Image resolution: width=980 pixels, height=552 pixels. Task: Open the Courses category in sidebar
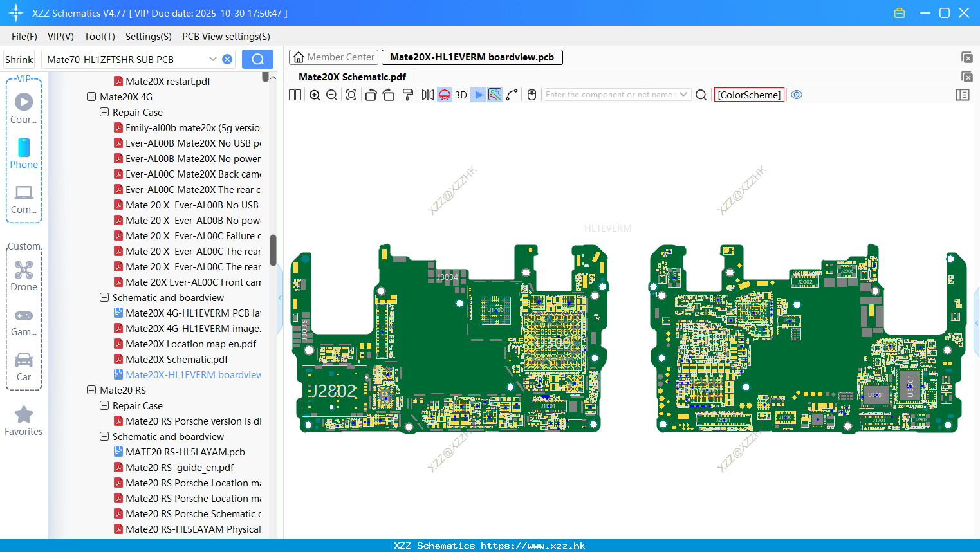coord(24,108)
